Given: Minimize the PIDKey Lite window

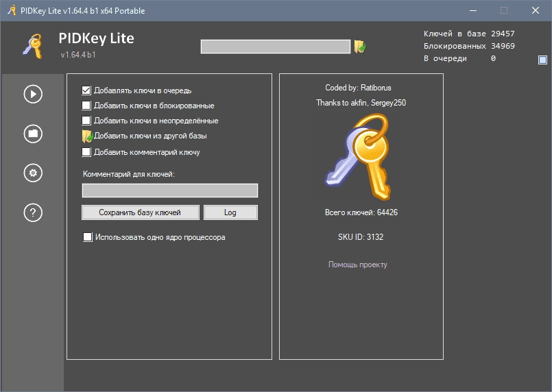Looking at the screenshot, I should coord(473,10).
